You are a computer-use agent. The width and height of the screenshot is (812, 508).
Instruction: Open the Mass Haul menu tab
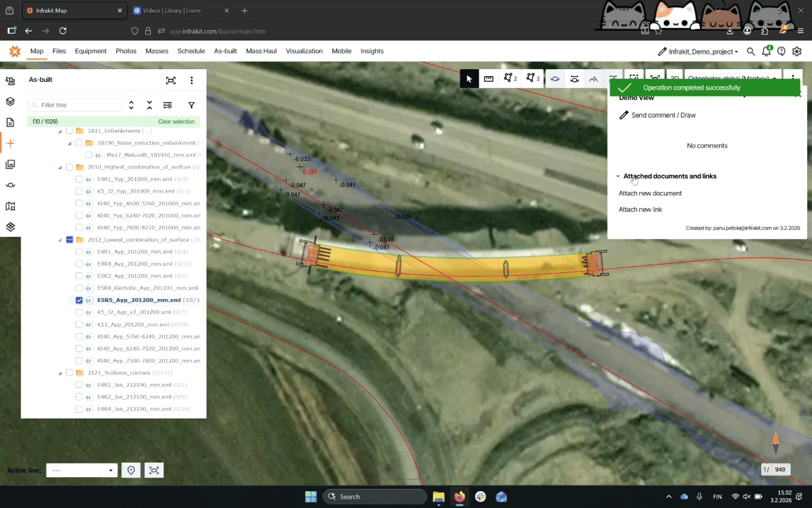pos(261,51)
